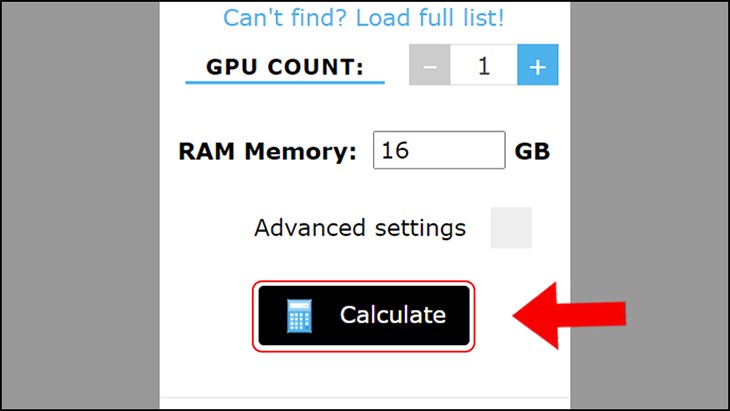Decrease GPU count with minus button
Viewport: 730px width, 411px height.
coord(430,65)
